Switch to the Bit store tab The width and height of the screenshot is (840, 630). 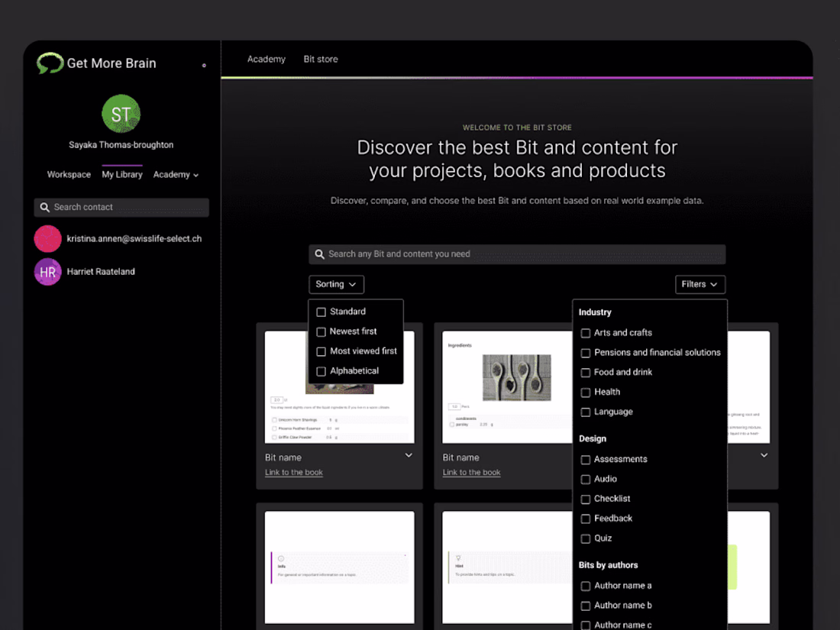coord(321,59)
